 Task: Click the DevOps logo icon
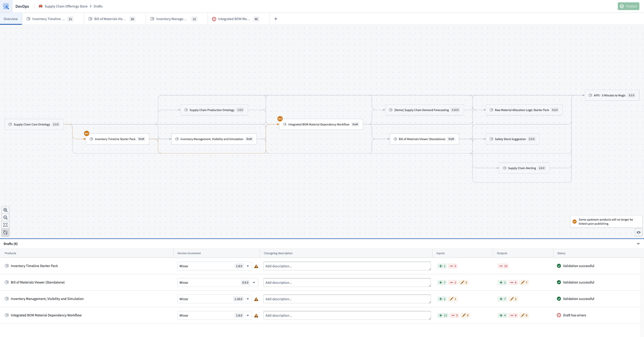6,6
